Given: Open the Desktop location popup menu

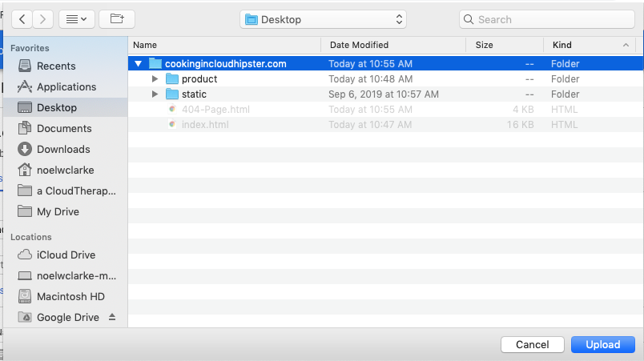Looking at the screenshot, I should pos(323,19).
